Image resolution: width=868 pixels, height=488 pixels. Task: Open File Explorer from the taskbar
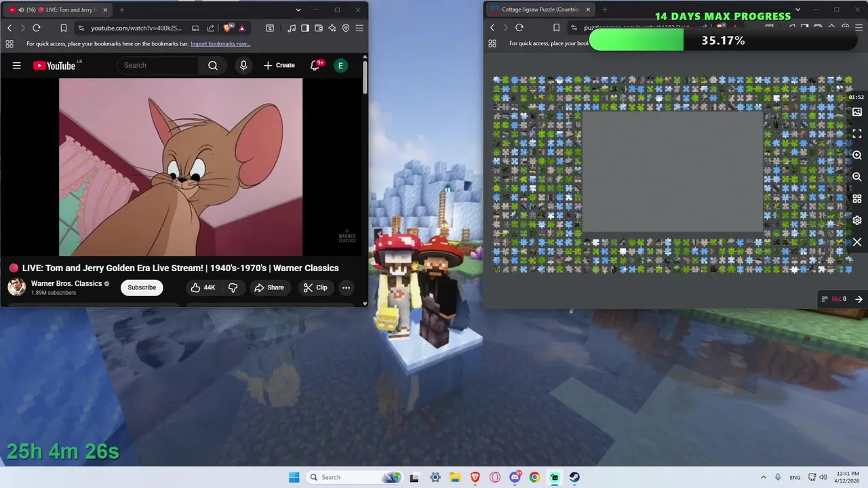tap(455, 477)
